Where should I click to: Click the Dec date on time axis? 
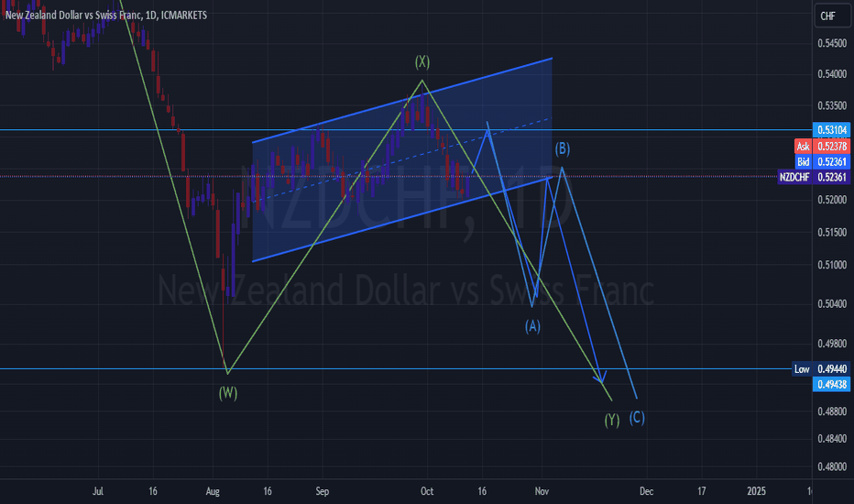[647, 491]
